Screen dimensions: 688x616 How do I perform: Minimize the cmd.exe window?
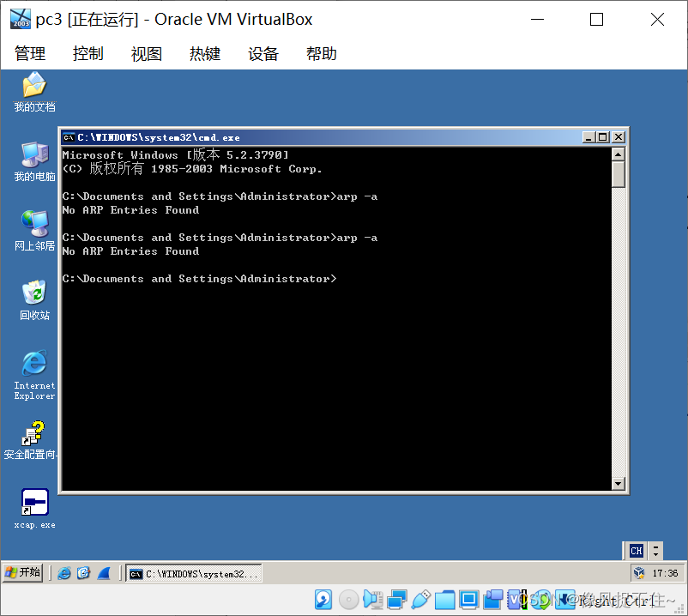click(x=588, y=137)
